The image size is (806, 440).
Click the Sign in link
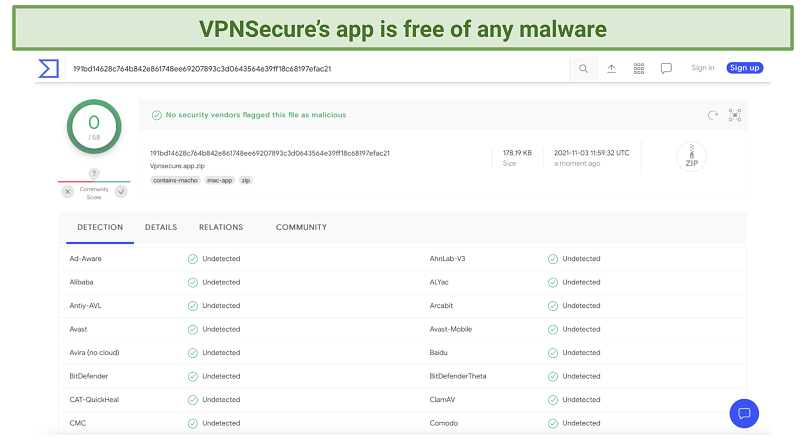pos(703,68)
